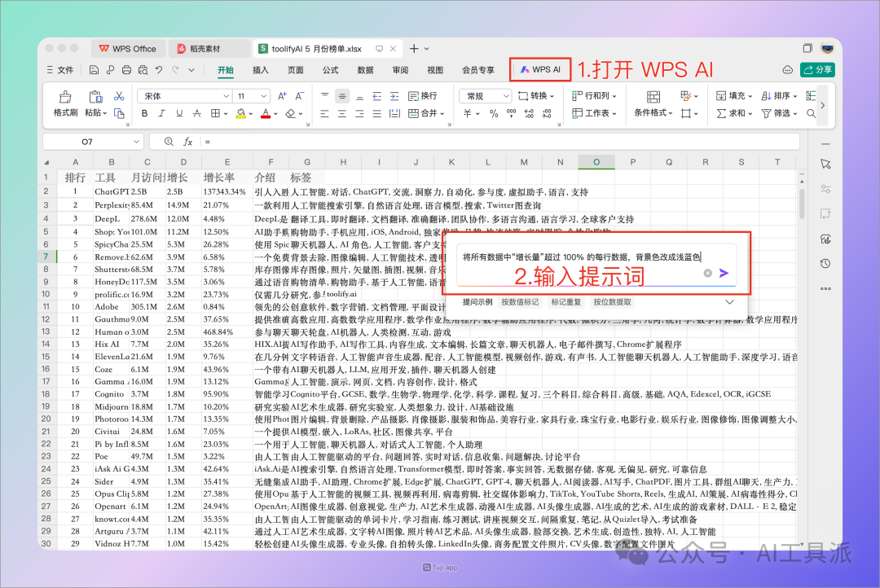
Task: Toggle Wrap Text (换行)
Action: click(423, 96)
